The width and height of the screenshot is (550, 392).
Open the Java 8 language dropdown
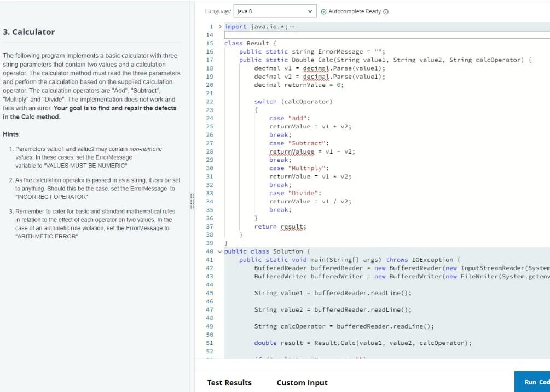[275, 11]
